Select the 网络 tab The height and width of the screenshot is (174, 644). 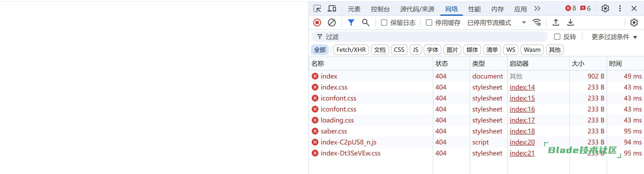(x=452, y=9)
